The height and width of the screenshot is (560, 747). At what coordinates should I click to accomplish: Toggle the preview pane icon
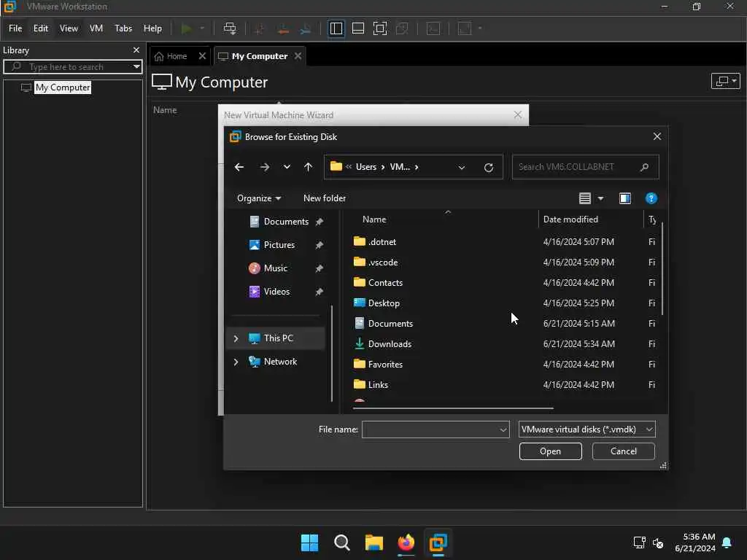[625, 198]
